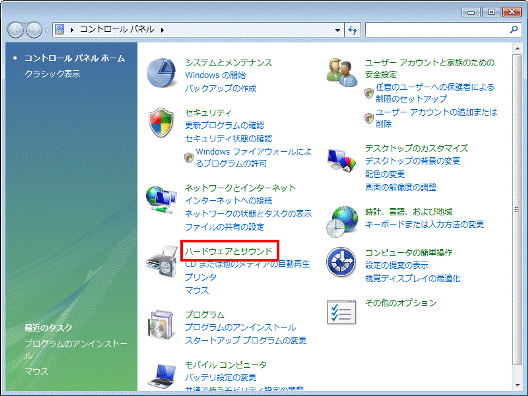This screenshot has height=396, width=528.
Task: Click the Forward navigation arrow button
Action: (34, 30)
